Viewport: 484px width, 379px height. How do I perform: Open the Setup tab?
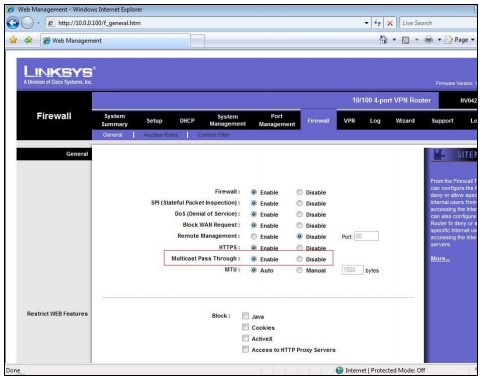coord(154,121)
